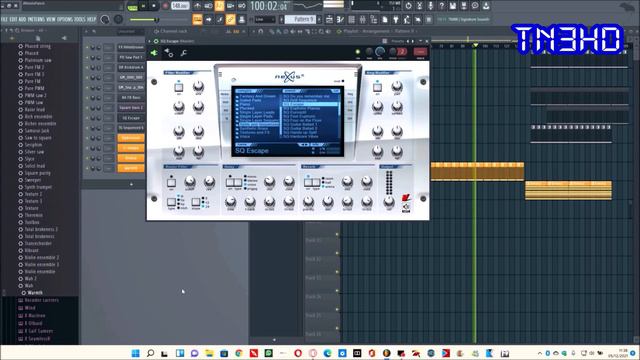
Task: Open the Pattern 9 selector
Action: click(x=300, y=19)
